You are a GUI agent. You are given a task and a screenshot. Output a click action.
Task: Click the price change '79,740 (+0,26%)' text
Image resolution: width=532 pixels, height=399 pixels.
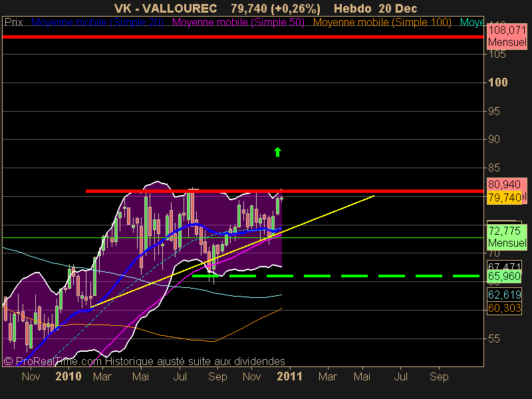(275, 9)
